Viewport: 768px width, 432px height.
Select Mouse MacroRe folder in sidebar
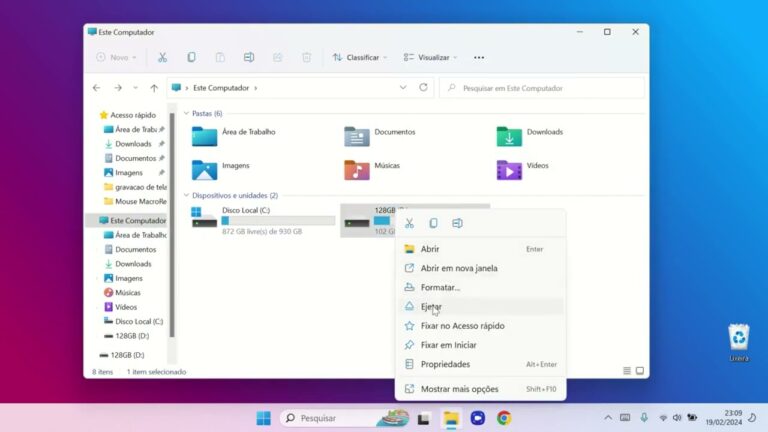(x=135, y=201)
